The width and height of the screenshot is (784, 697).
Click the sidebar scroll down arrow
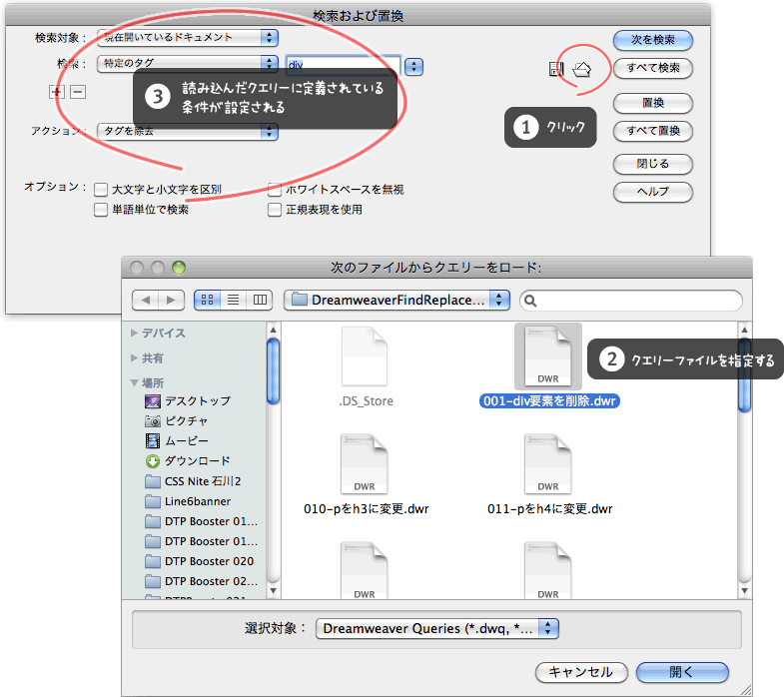coord(273,590)
